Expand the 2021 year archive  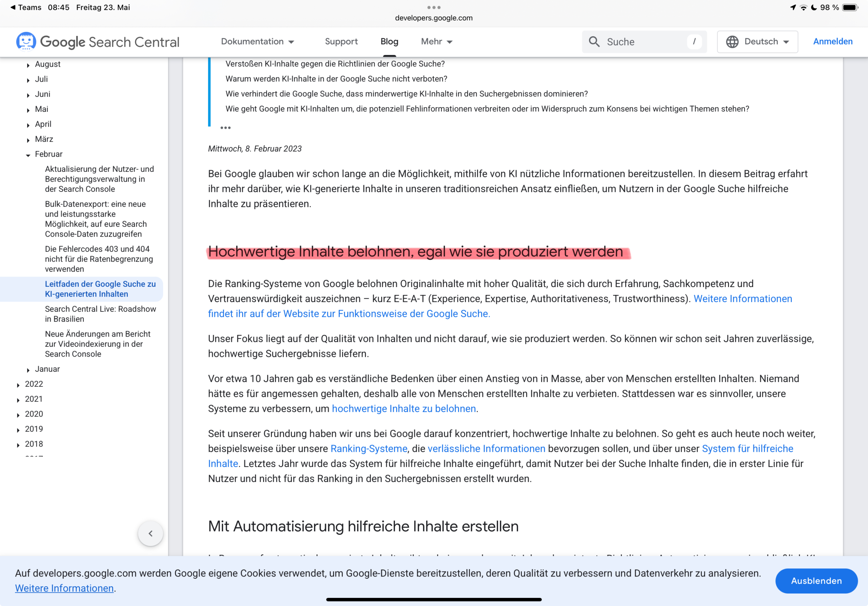click(x=18, y=400)
